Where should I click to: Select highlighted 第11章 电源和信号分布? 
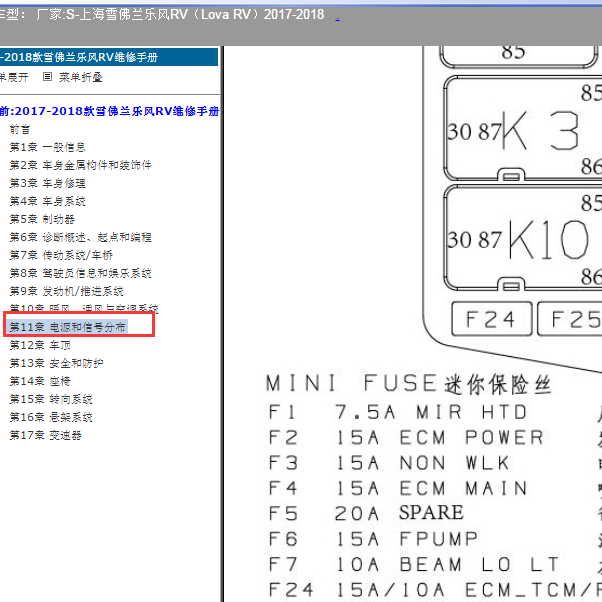[67, 327]
